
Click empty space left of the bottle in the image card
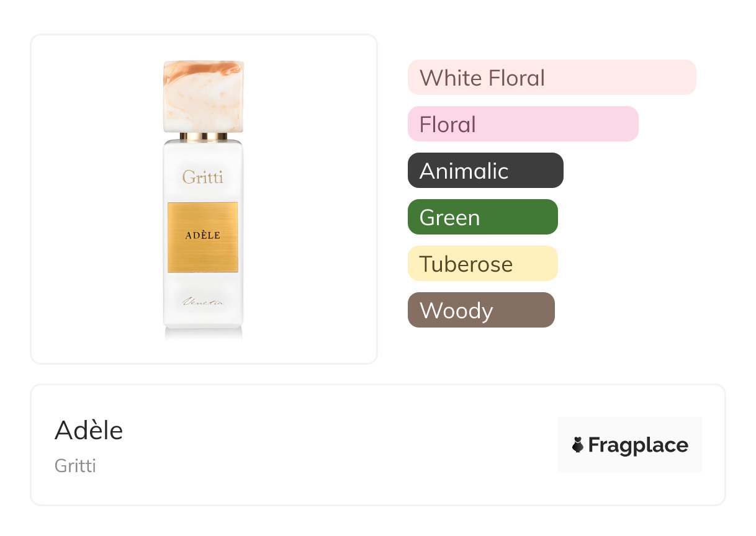(x=93, y=199)
